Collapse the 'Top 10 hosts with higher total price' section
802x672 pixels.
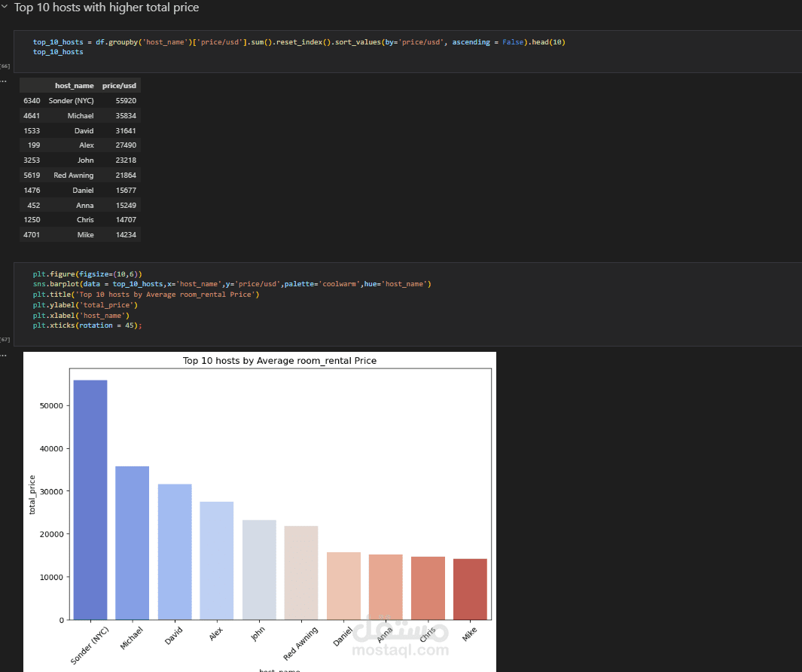5,7
